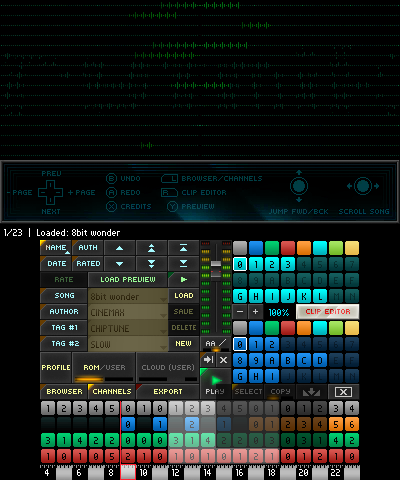Select blue clip D
The image size is (400, 480).
320,360
